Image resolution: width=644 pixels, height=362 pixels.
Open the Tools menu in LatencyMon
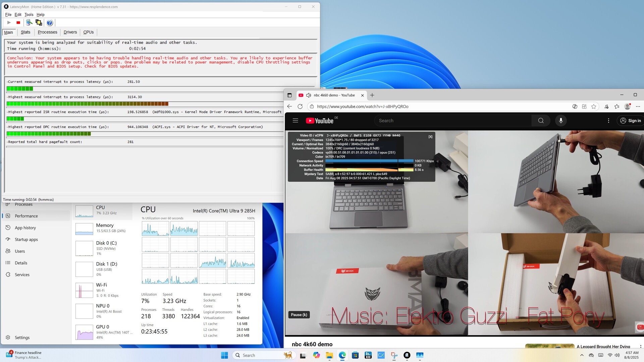(x=29, y=14)
